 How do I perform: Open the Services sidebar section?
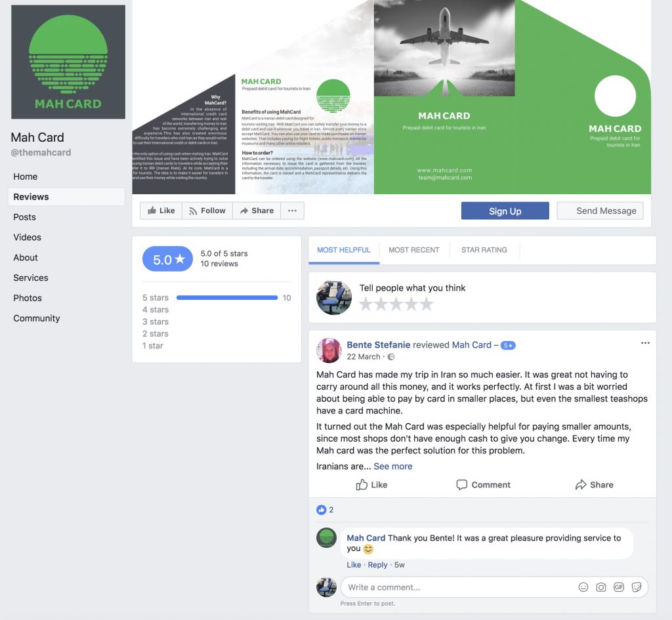(x=31, y=278)
